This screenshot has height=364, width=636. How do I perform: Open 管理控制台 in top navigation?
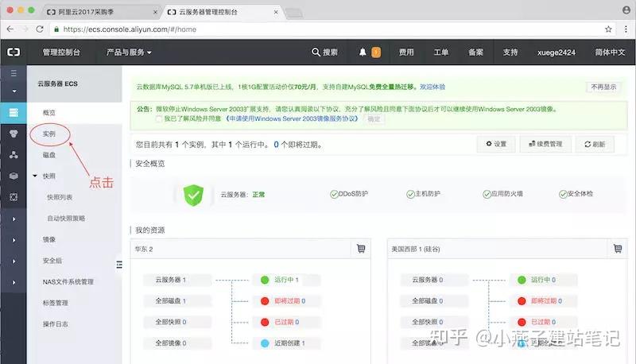click(61, 52)
